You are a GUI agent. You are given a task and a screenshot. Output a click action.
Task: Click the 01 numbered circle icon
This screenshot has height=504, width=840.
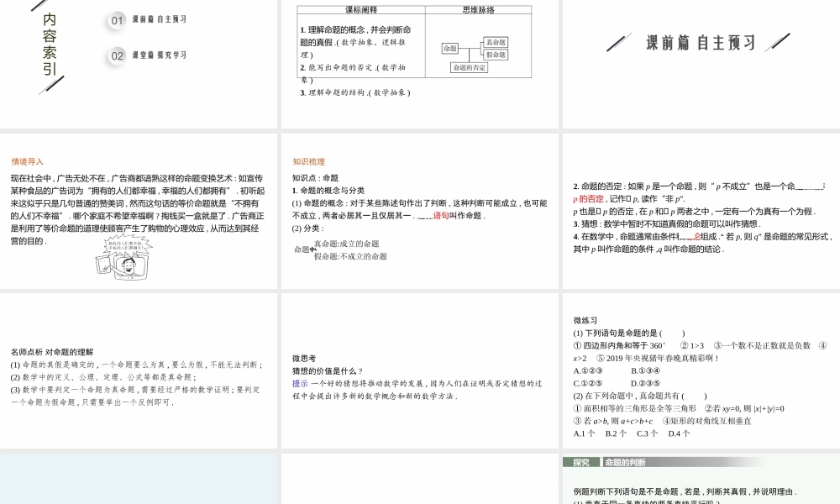(x=116, y=21)
